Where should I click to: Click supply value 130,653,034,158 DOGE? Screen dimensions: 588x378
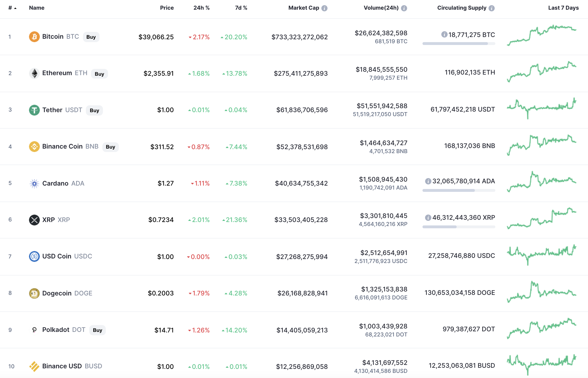tap(460, 293)
